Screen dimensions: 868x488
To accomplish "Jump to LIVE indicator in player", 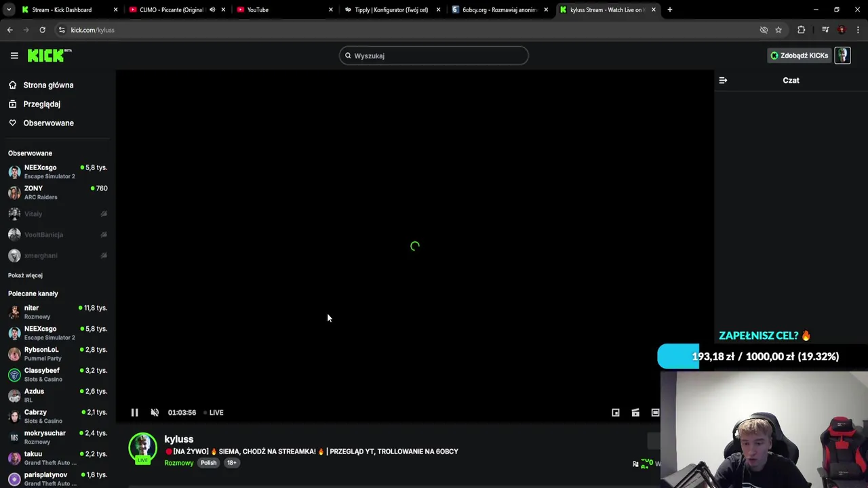I will (x=214, y=412).
